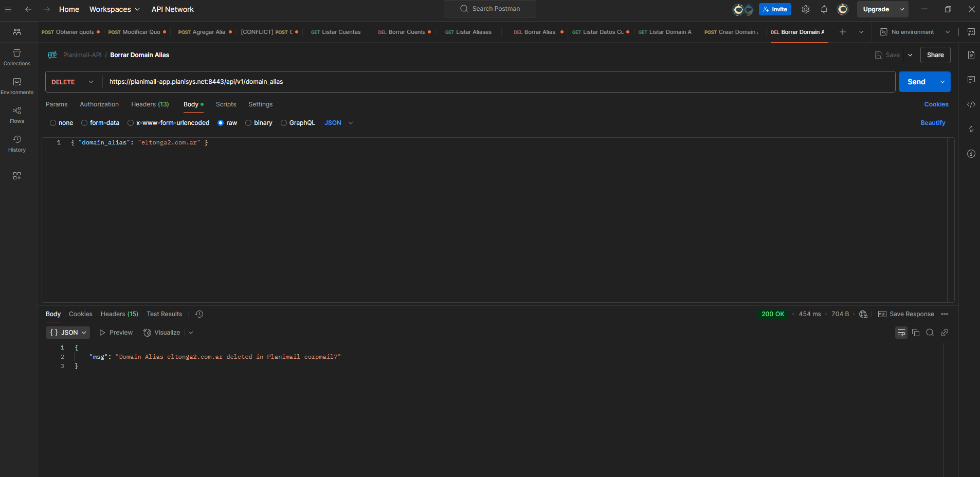Open the Flows sidebar icon
Image resolution: width=980 pixels, height=477 pixels.
[17, 115]
